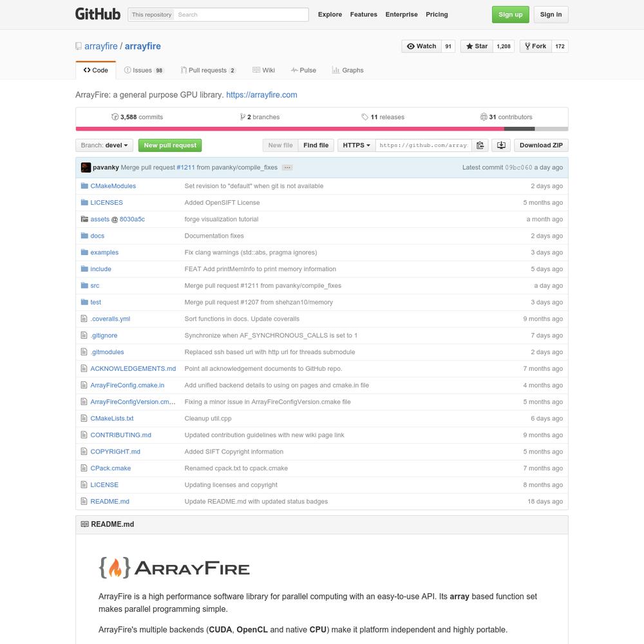Open the Issues tab
Image resolution: width=644 pixels, height=644 pixels.
144,70
